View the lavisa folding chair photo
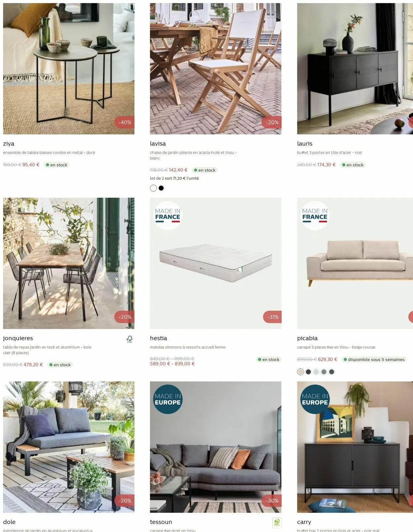This screenshot has height=532, width=413. [x=216, y=69]
